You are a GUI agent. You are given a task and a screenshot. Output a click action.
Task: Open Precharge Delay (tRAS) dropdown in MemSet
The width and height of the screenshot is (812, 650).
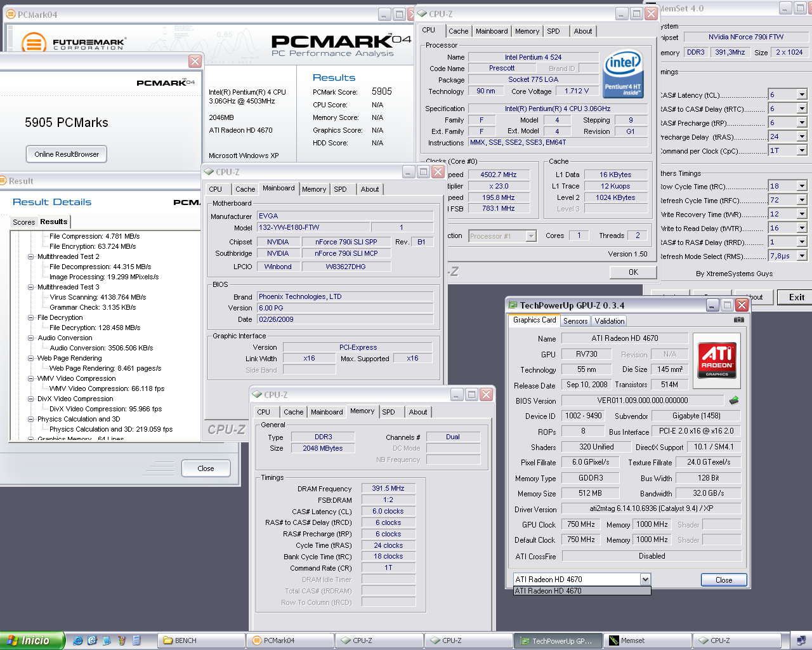pos(802,136)
